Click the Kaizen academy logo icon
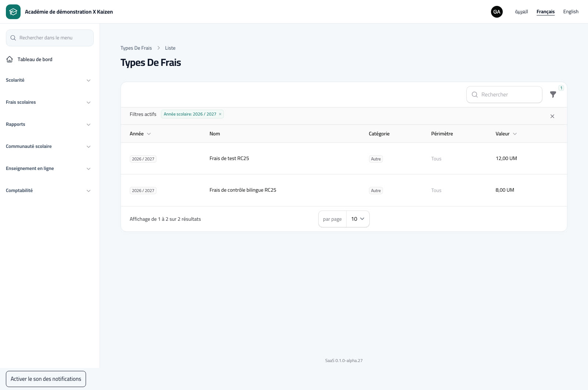588x390 pixels. pos(13,12)
